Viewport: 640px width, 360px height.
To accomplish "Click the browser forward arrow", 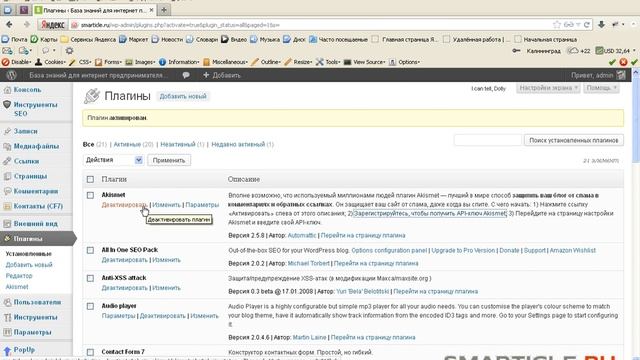I will click(27, 24).
